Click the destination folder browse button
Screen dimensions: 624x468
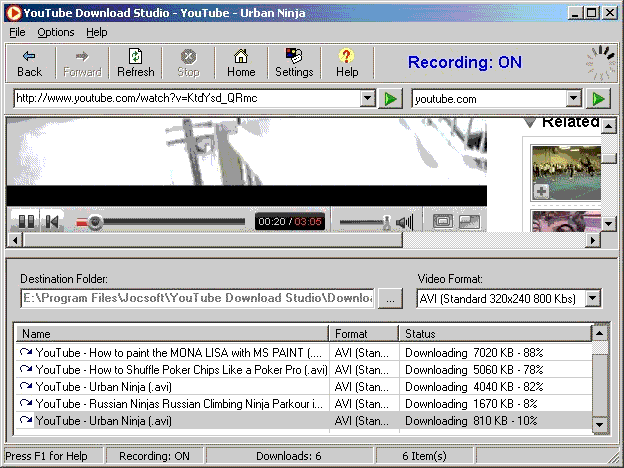(x=390, y=298)
